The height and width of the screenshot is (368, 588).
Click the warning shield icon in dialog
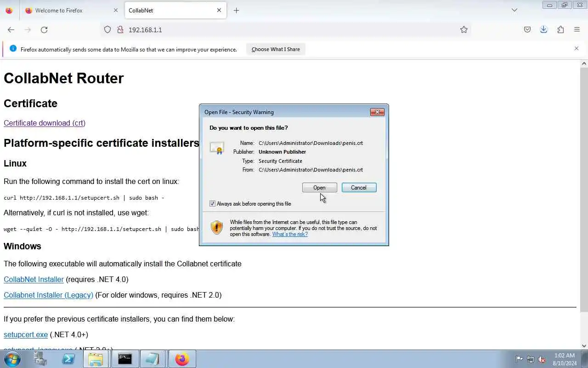tap(216, 227)
